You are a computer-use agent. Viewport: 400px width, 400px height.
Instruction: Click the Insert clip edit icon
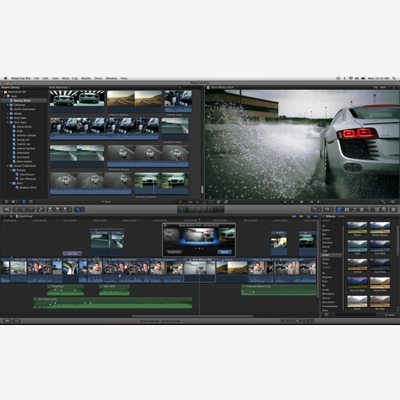click(x=57, y=209)
